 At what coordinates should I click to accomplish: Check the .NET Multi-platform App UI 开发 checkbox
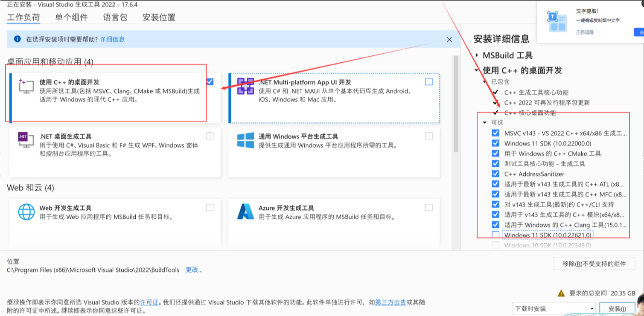(429, 81)
